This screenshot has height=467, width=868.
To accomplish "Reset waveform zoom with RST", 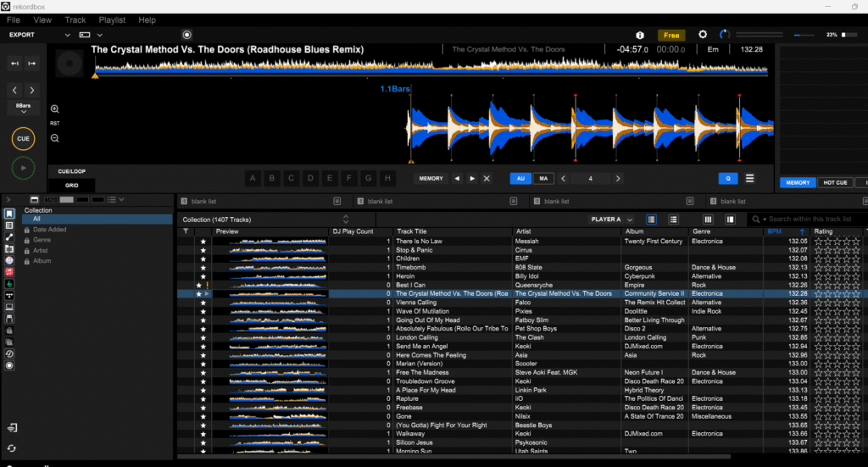I will click(55, 124).
